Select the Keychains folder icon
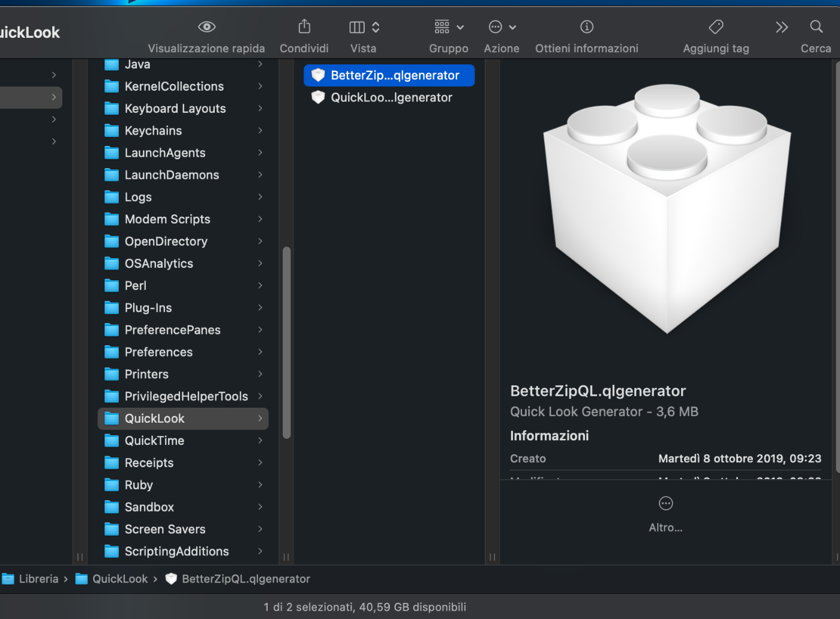The width and height of the screenshot is (840, 619). (x=112, y=131)
